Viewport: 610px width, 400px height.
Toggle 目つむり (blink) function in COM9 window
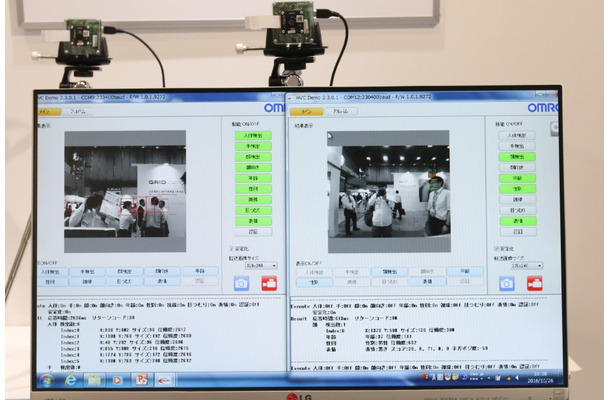tap(253, 210)
